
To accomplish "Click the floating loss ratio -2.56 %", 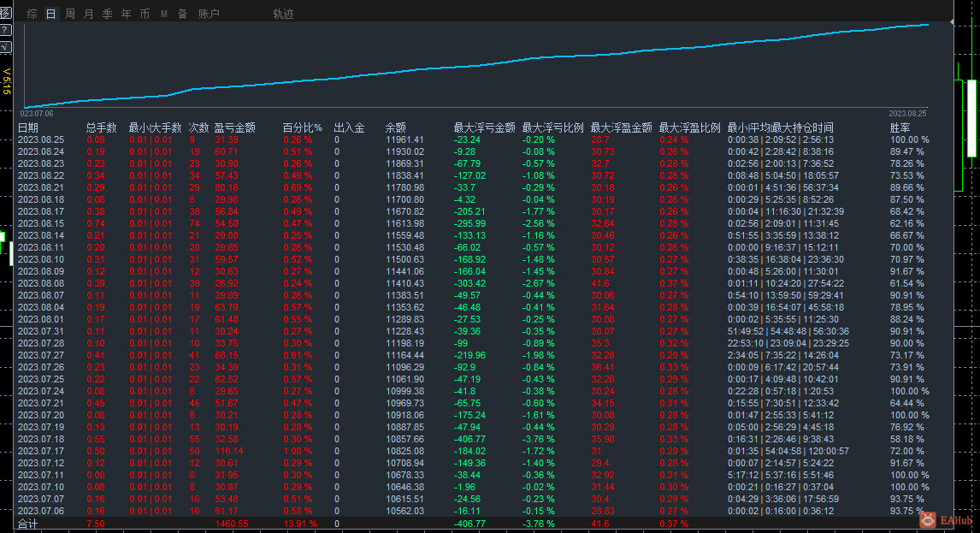I will [538, 223].
